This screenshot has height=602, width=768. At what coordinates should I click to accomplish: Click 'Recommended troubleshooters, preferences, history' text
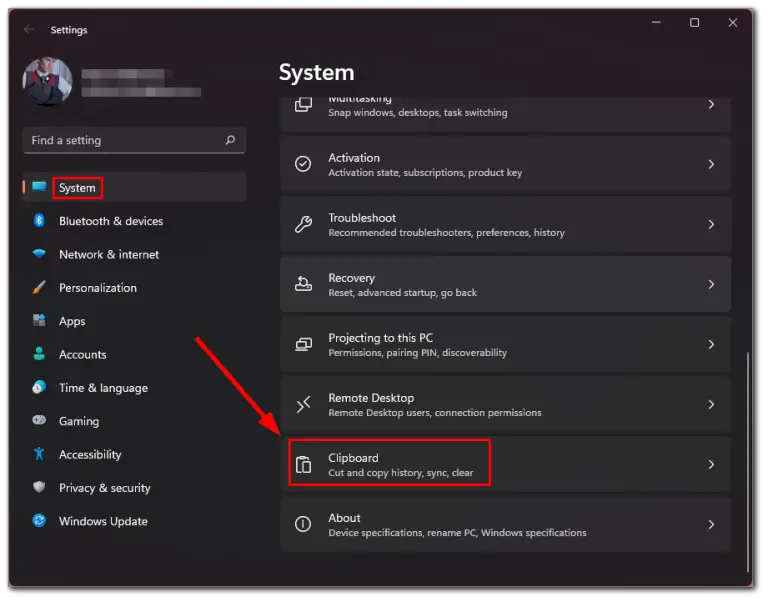pyautogui.click(x=447, y=233)
